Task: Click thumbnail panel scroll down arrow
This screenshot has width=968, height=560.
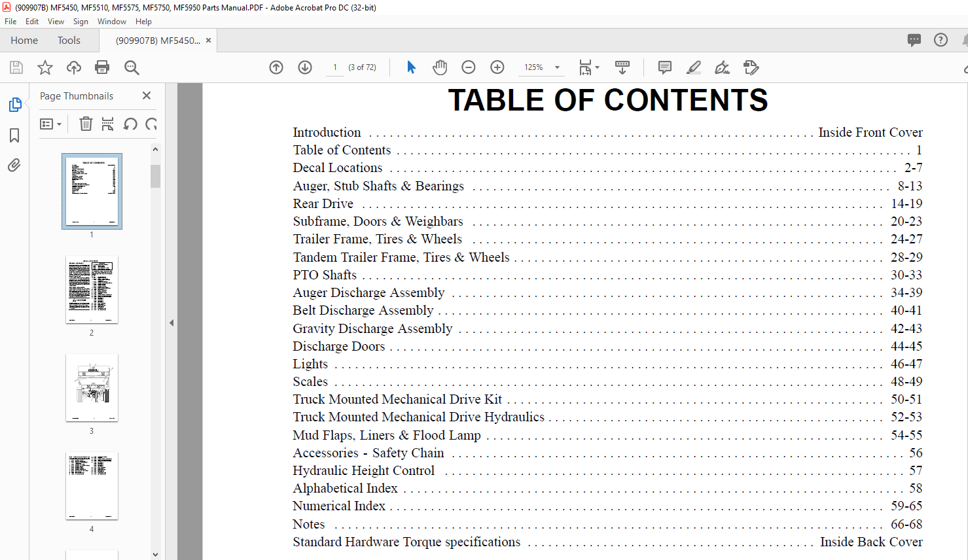Action: pyautogui.click(x=155, y=554)
